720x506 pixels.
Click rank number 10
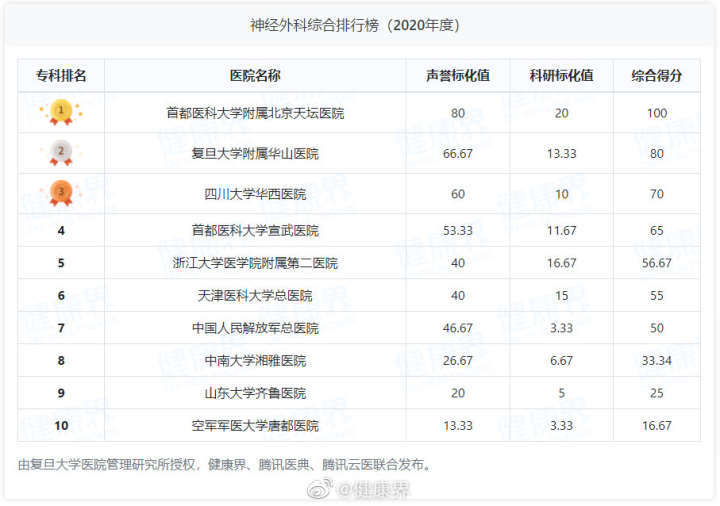61,426
